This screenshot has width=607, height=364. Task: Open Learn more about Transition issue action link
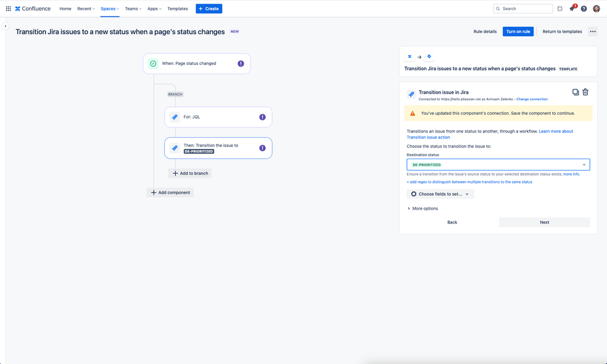490,134
